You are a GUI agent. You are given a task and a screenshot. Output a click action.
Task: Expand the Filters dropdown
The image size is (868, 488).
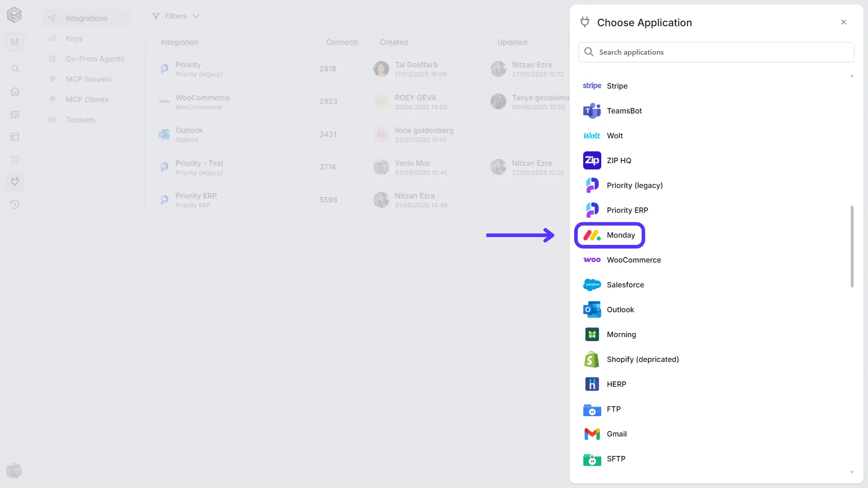[176, 16]
